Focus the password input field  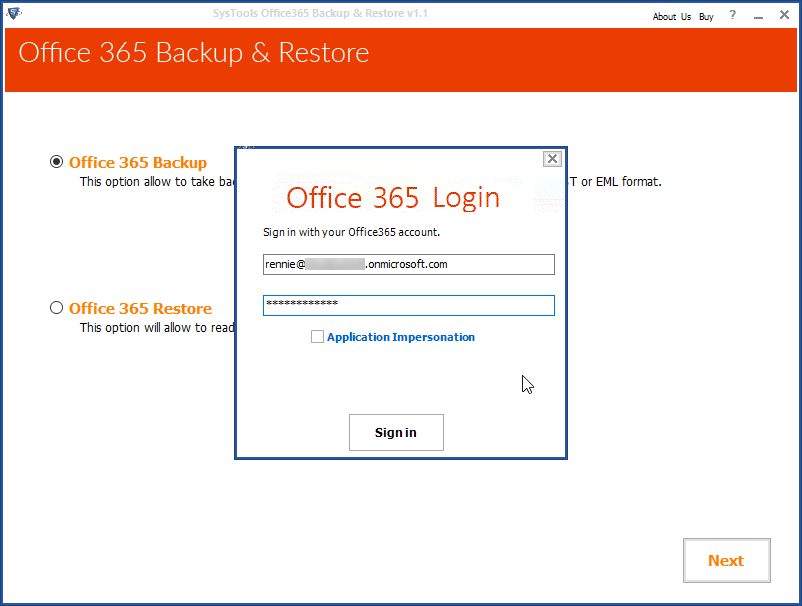coord(409,305)
